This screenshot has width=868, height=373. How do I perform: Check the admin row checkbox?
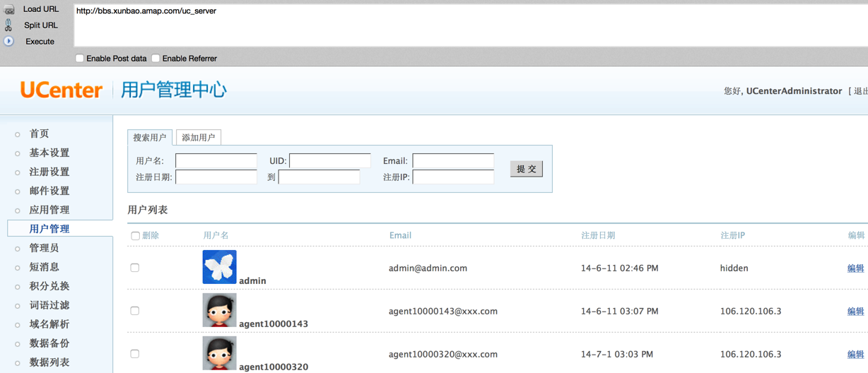[134, 268]
